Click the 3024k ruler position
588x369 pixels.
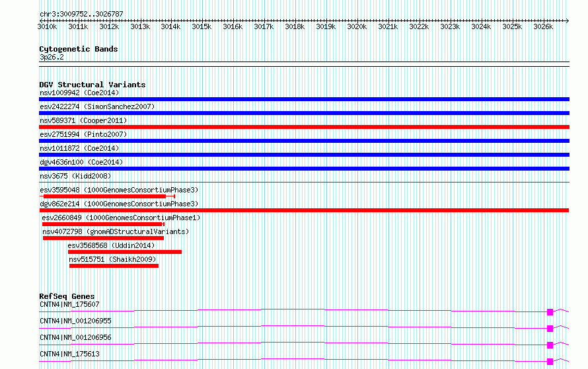pyautogui.click(x=481, y=26)
